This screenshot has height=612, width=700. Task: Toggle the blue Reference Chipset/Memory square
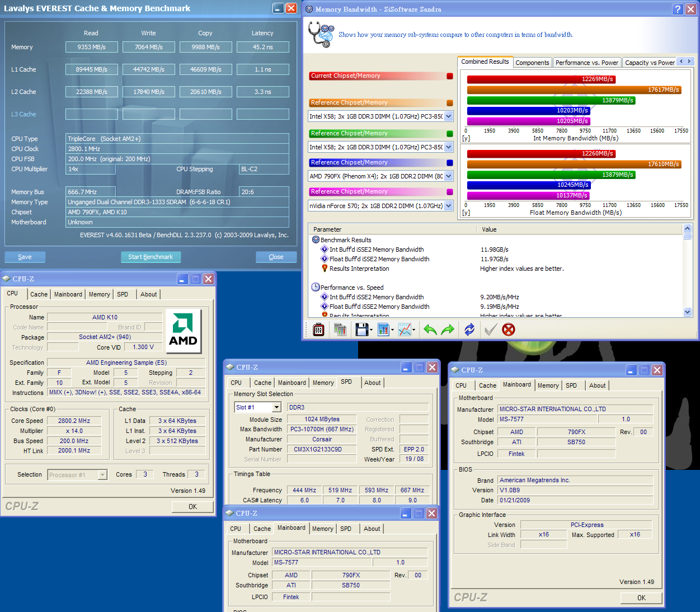(450, 163)
